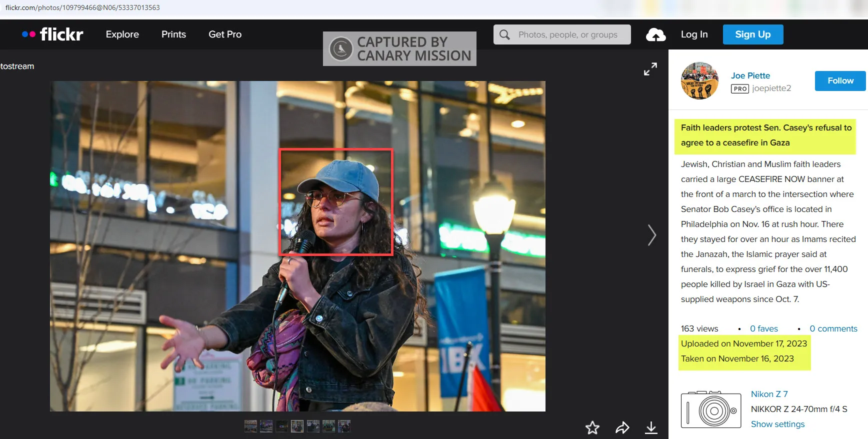Follow Joe Piette
This screenshot has height=439, width=868.
[x=840, y=81]
